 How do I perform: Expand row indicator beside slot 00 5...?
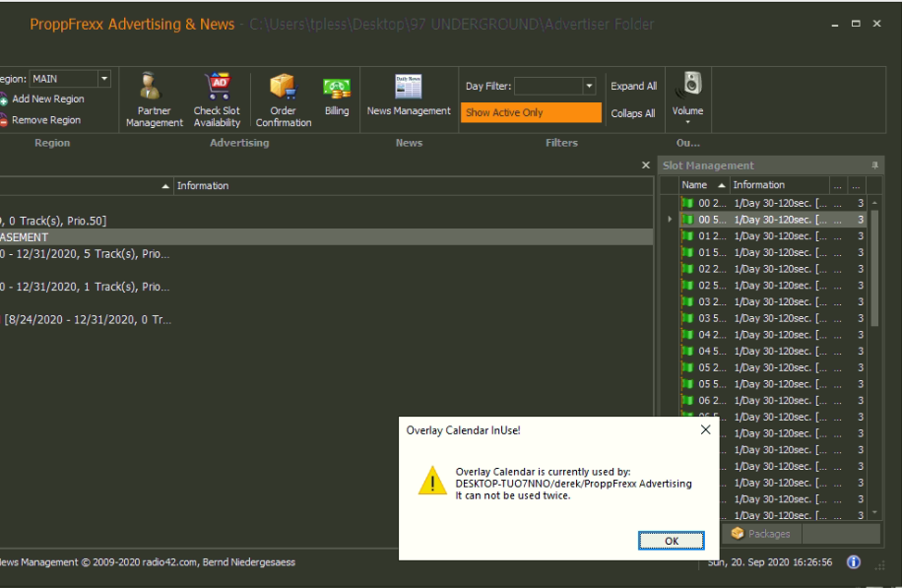(x=670, y=220)
